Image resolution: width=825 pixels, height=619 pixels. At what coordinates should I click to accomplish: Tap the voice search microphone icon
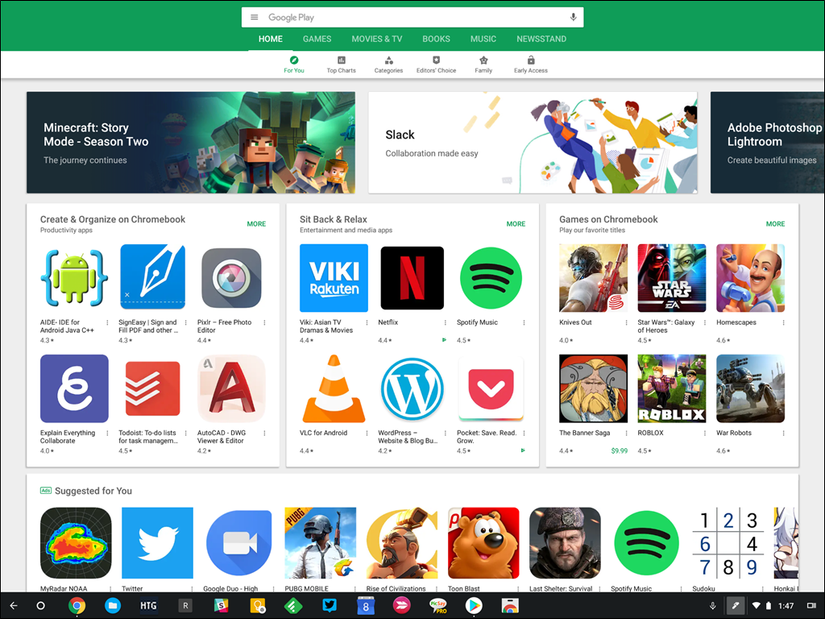click(x=573, y=17)
